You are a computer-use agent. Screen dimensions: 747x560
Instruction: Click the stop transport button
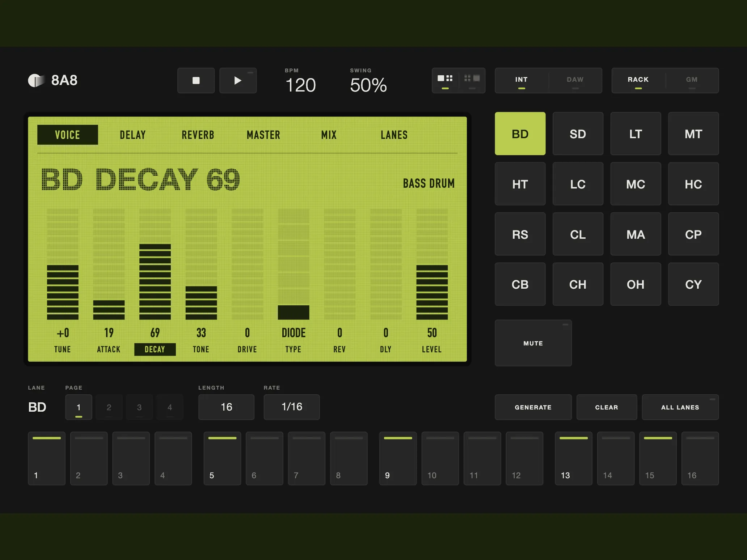click(x=196, y=80)
